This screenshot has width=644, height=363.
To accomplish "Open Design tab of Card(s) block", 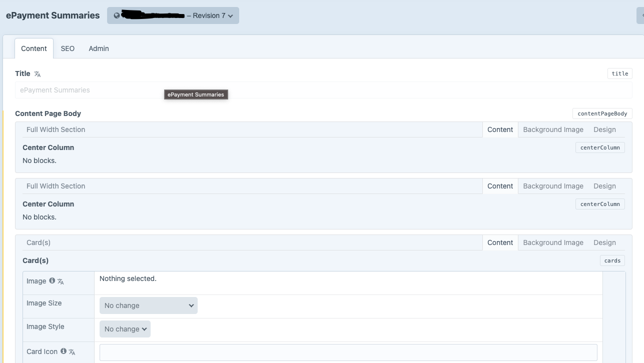I will (604, 242).
